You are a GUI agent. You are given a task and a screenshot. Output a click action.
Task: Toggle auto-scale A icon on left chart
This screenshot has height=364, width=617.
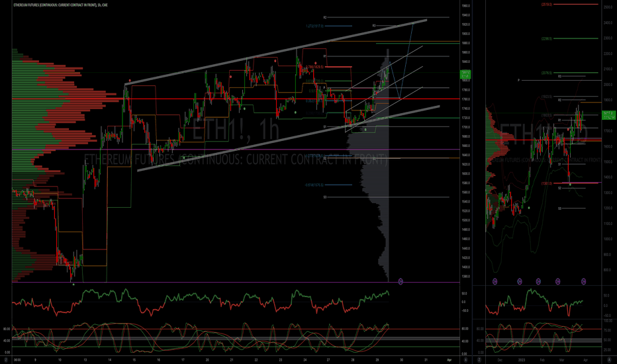[x=465, y=359]
